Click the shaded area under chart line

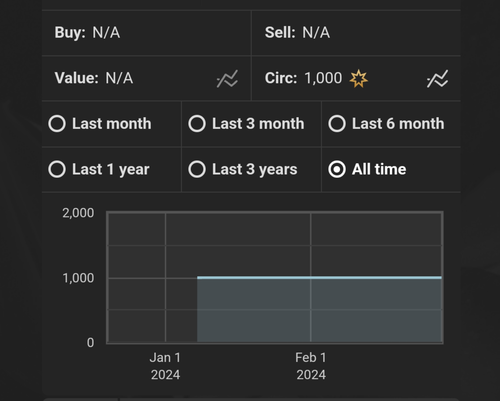click(x=319, y=310)
